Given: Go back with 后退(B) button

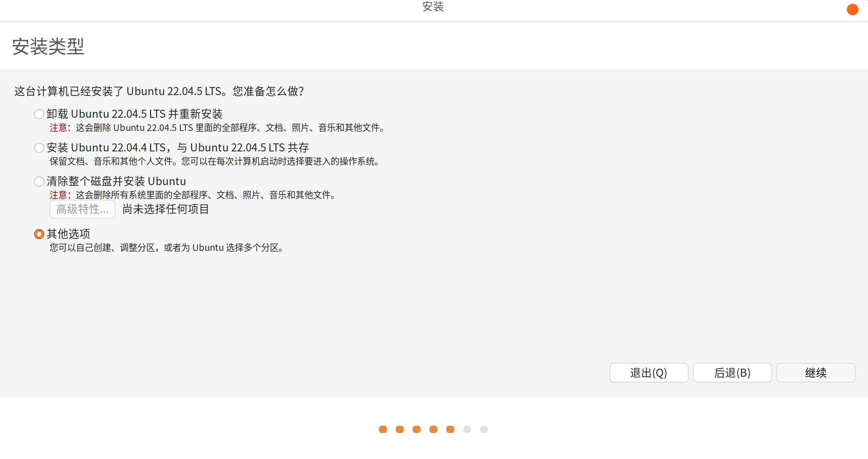Looking at the screenshot, I should [732, 373].
